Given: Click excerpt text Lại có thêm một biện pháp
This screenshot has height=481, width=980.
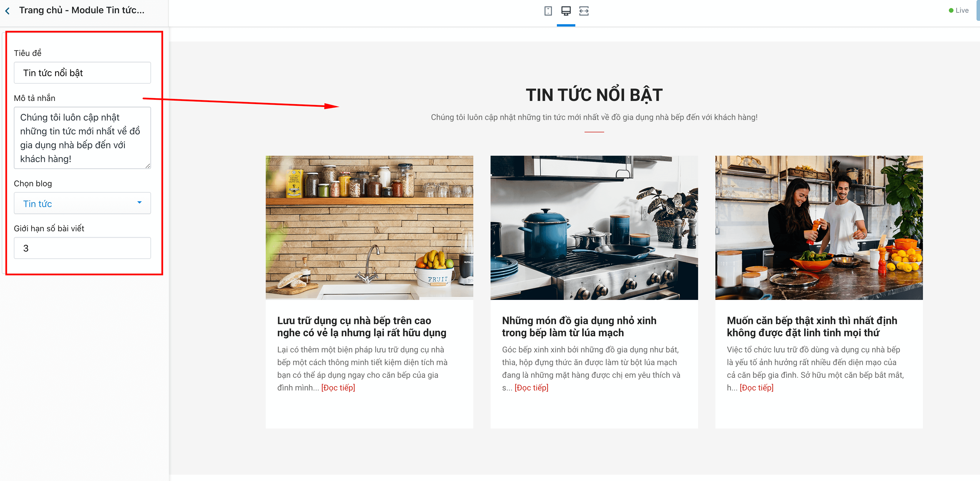Looking at the screenshot, I should [x=362, y=368].
